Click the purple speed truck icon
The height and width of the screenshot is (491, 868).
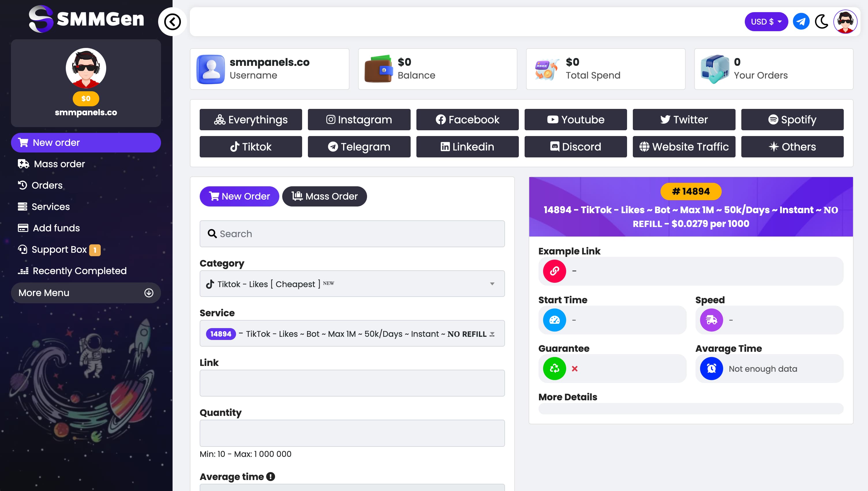711,320
